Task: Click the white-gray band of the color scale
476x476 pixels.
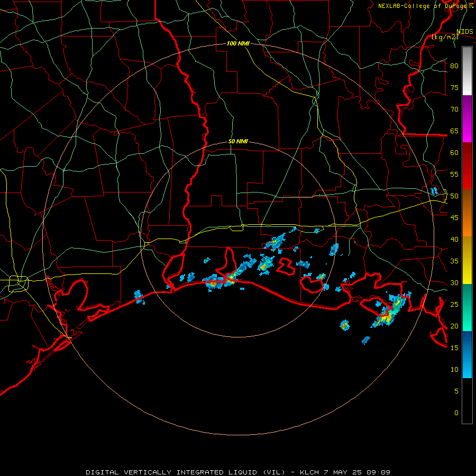Action: [x=467, y=71]
